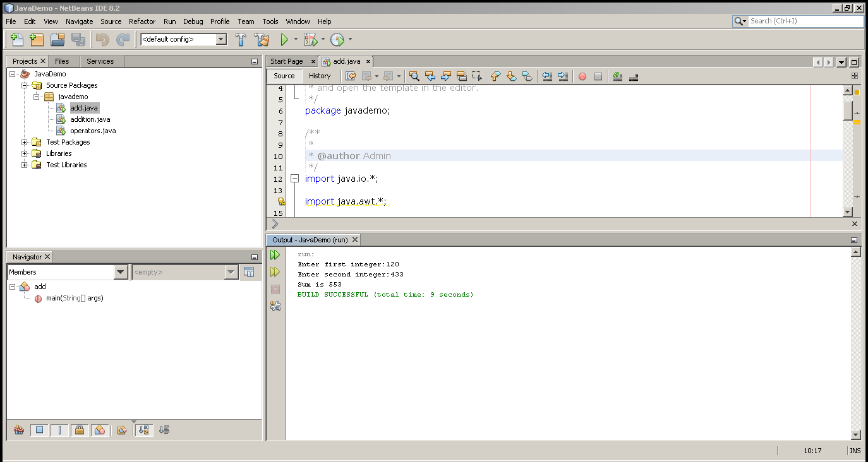The height and width of the screenshot is (462, 868).
Task: Toggle Fully Qualified Names navigator icon
Action: coord(123,430)
